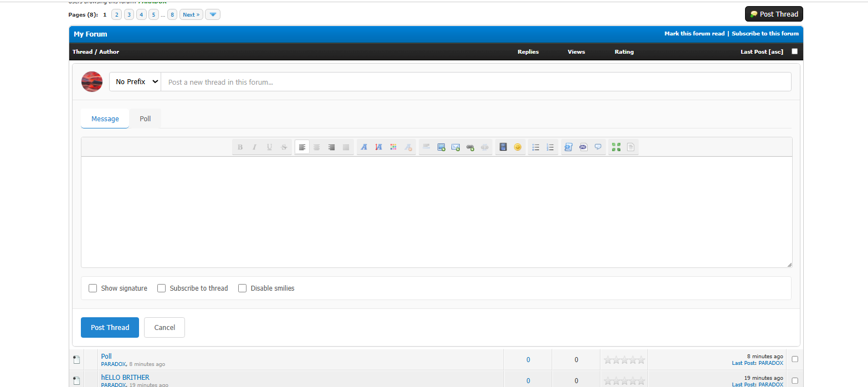
Task: Tick the Disable smilies checkbox
Action: click(x=243, y=288)
